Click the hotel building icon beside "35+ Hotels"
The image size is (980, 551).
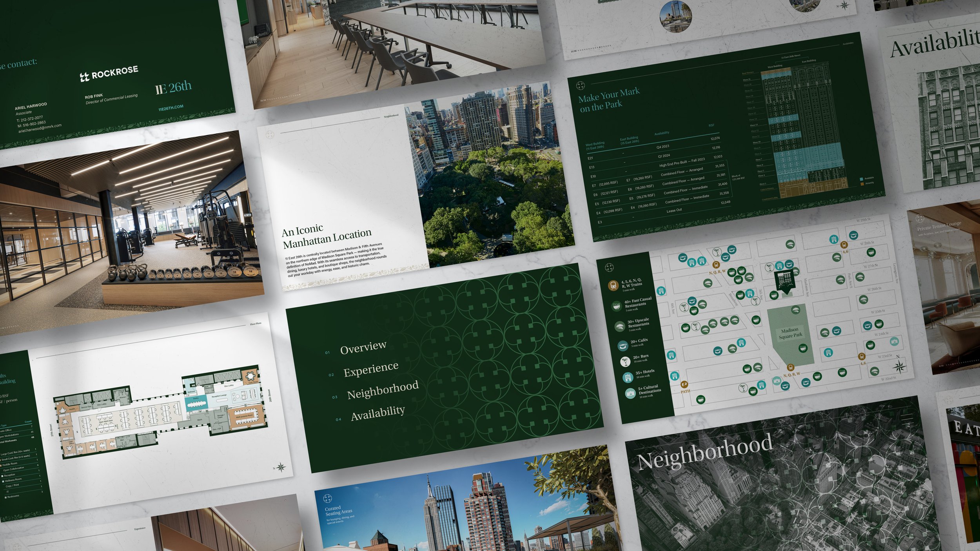[628, 377]
